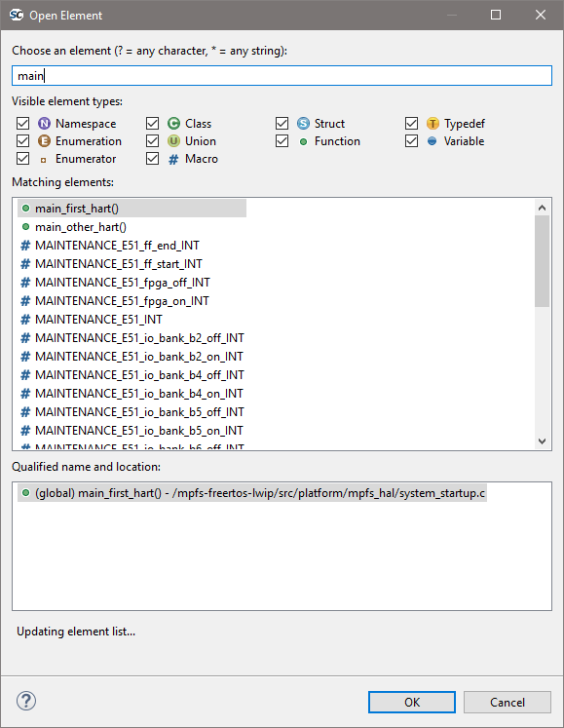Screen dimensions: 564x728
Task: Uncheck the Namespace checkbox
Action: [22, 124]
